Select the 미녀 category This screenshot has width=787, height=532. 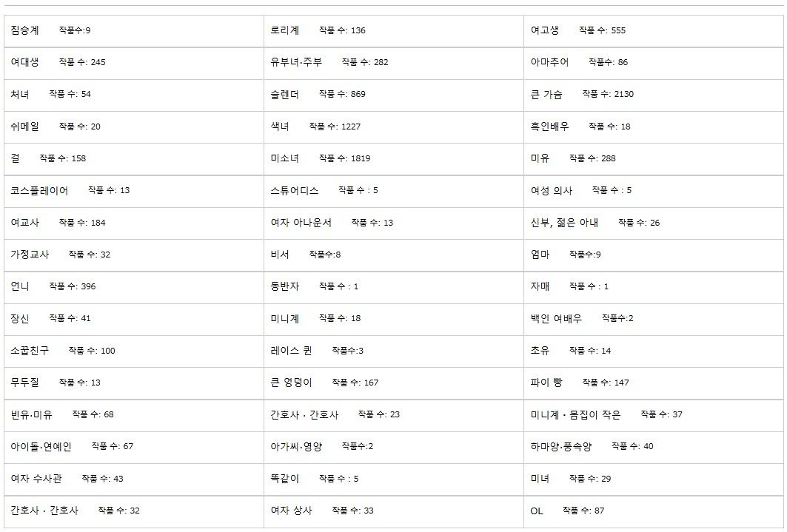[x=540, y=478]
